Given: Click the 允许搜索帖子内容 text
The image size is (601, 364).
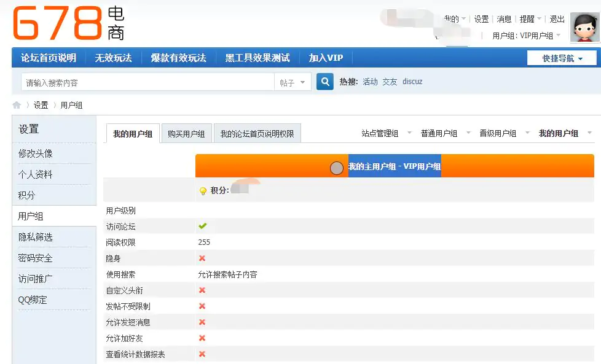Looking at the screenshot, I should (227, 274).
